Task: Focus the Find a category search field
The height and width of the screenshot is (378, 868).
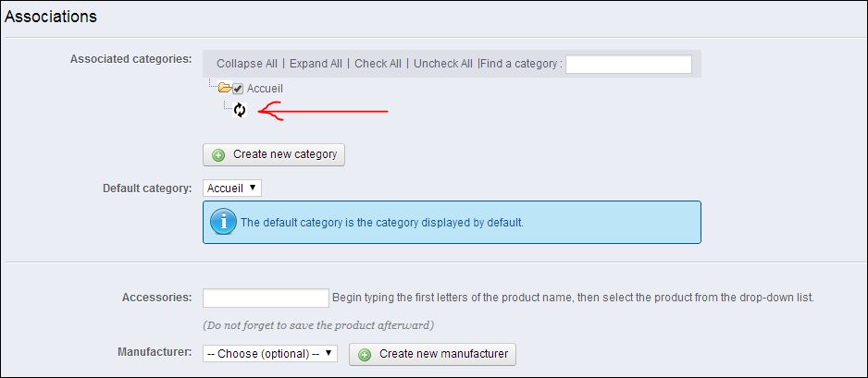Action: pos(628,64)
